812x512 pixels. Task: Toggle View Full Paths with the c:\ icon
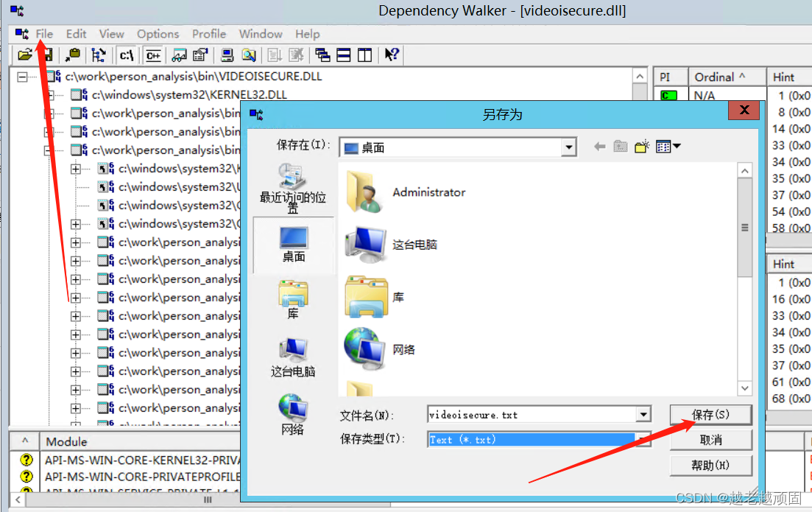pyautogui.click(x=126, y=55)
